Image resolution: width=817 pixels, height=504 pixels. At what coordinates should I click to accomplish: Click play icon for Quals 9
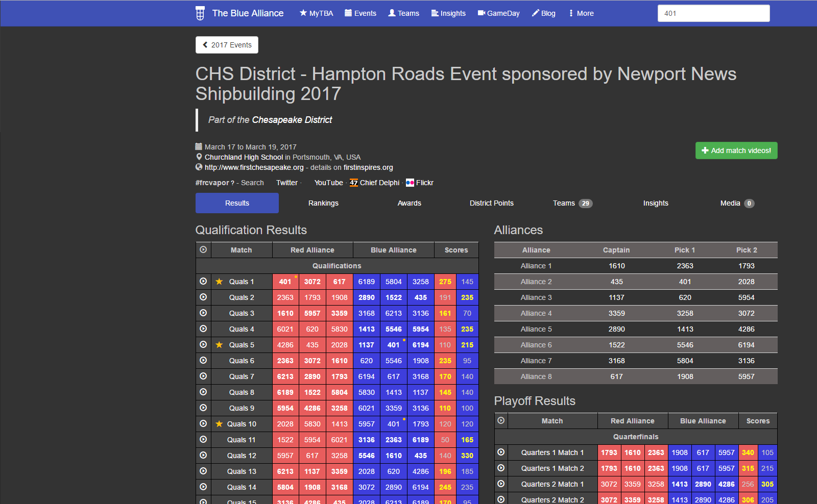[x=203, y=408]
